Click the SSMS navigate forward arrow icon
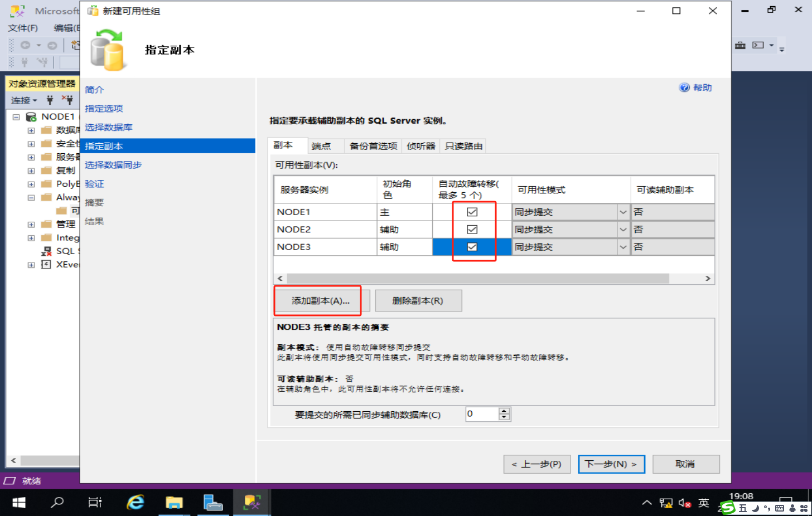 [52, 45]
